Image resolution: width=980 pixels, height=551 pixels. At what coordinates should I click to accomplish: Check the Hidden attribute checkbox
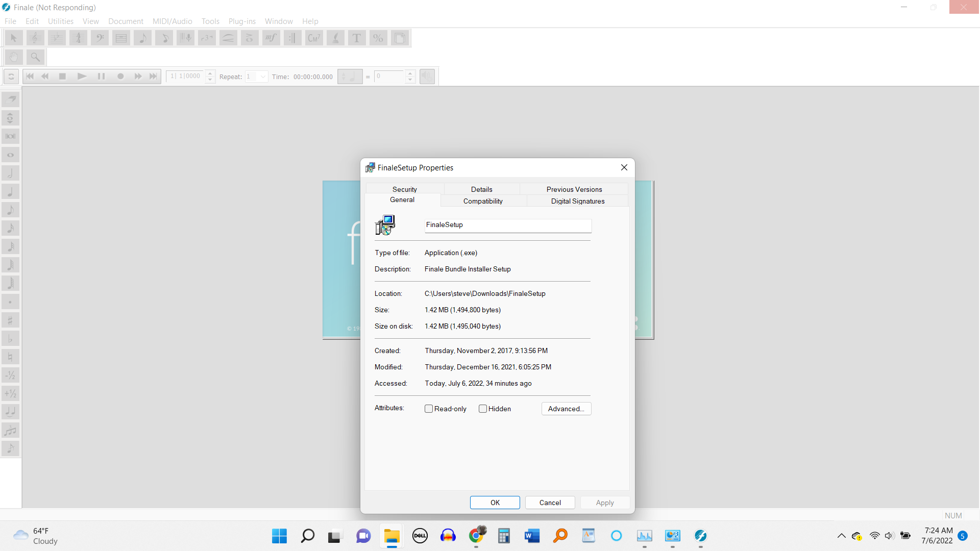[483, 409]
